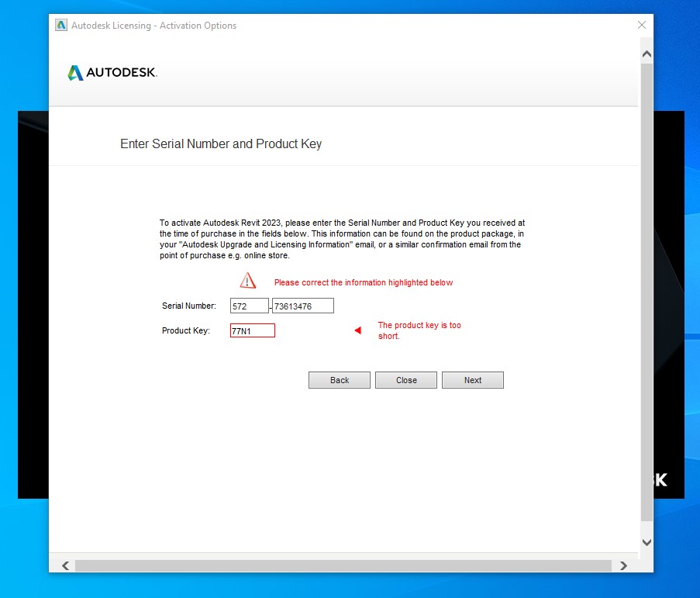Click the 'product key is too short' error text

point(419,330)
